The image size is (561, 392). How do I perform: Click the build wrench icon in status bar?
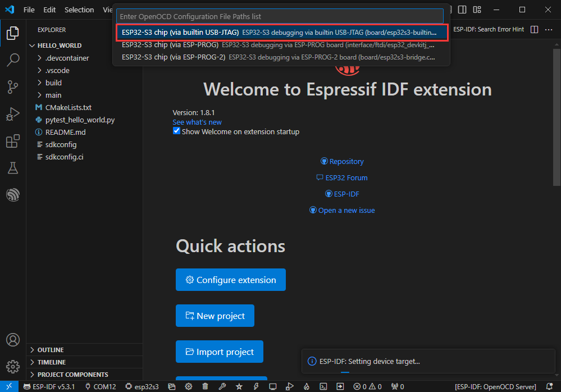tap(222, 386)
